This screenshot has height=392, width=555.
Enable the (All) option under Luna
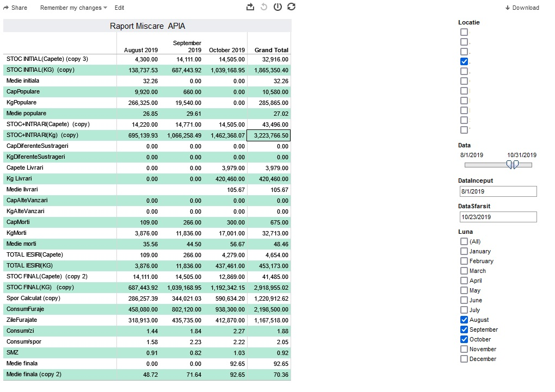pos(464,241)
